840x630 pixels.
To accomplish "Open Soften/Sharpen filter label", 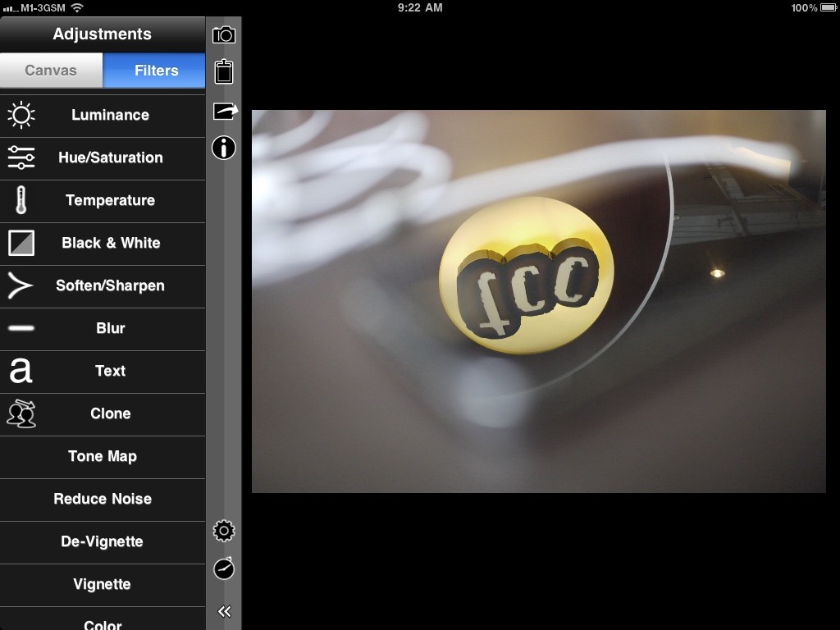I will coord(111,285).
